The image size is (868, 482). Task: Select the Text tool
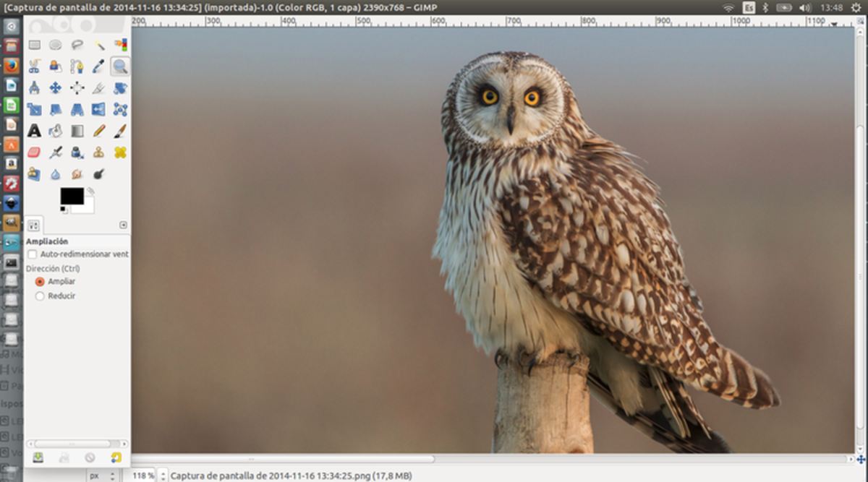(x=34, y=131)
